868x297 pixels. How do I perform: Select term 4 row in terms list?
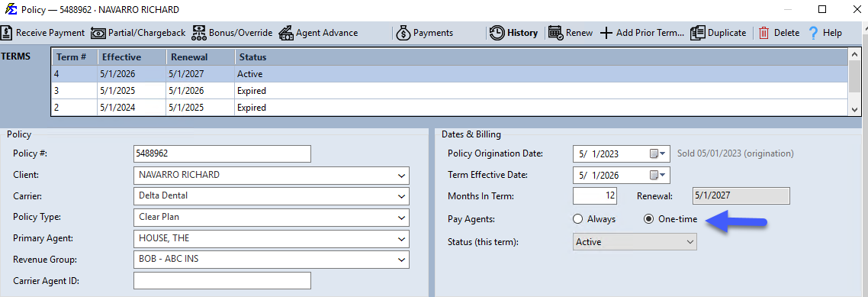tap(449, 74)
